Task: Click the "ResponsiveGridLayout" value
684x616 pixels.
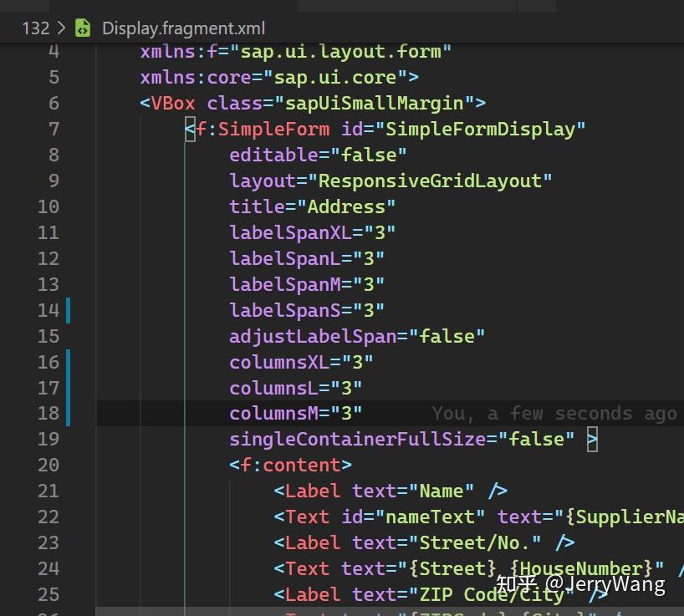Action: pyautogui.click(x=430, y=181)
